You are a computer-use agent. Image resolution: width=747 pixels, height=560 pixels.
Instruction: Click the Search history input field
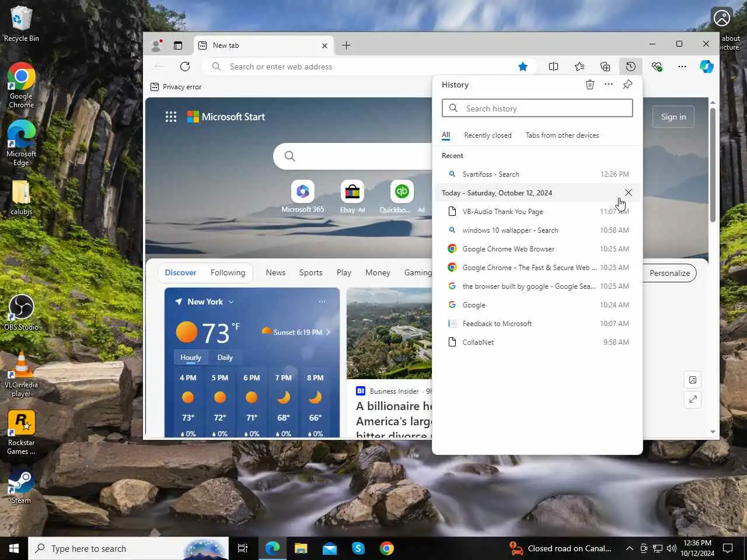pos(537,108)
